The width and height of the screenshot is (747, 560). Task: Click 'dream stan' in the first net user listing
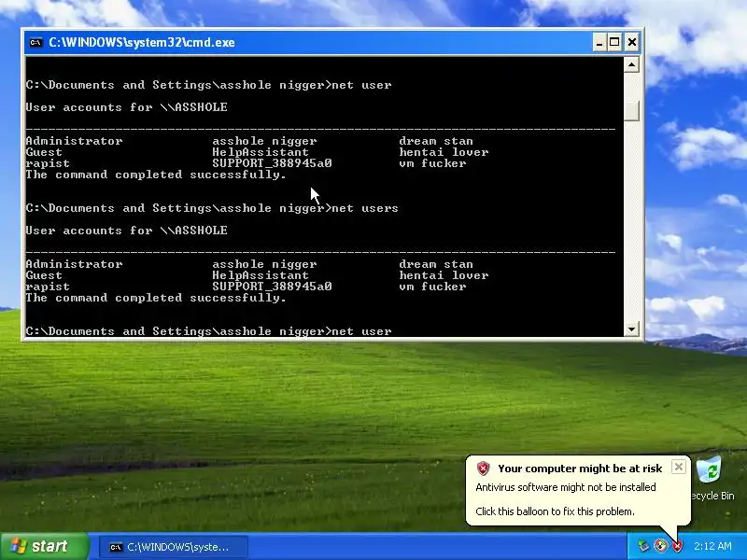[x=436, y=141]
